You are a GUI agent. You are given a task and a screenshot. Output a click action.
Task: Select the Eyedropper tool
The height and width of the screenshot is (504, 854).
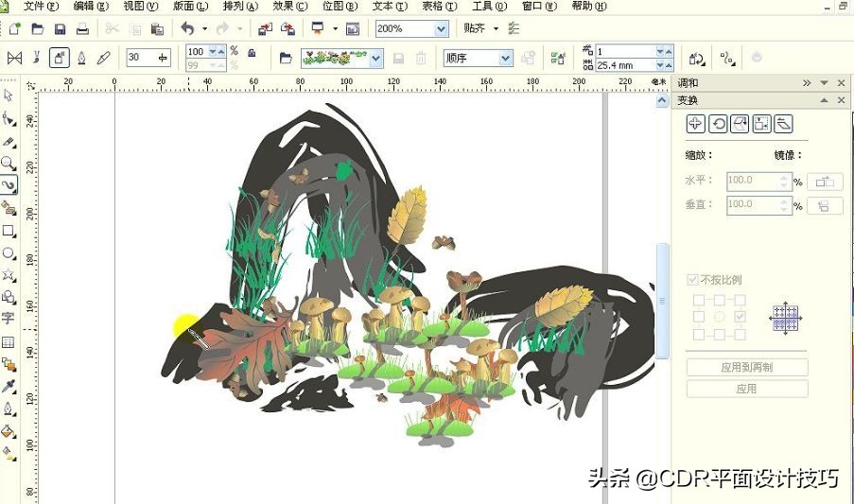[9, 387]
